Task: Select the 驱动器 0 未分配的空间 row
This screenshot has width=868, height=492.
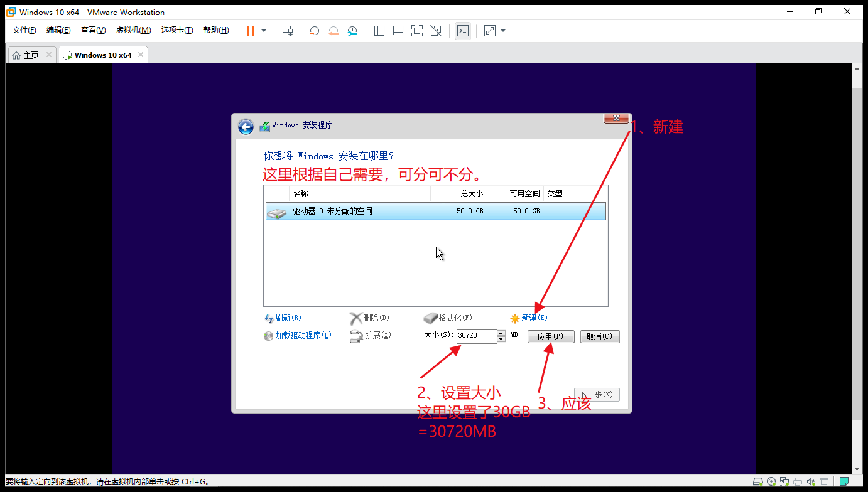Action: pyautogui.click(x=436, y=211)
